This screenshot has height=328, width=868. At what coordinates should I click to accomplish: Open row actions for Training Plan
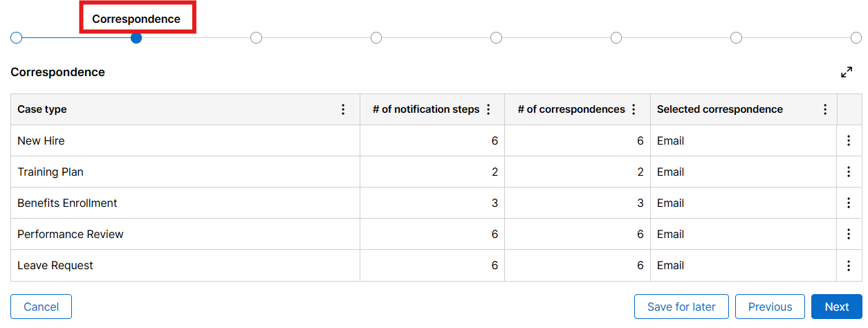click(x=849, y=172)
